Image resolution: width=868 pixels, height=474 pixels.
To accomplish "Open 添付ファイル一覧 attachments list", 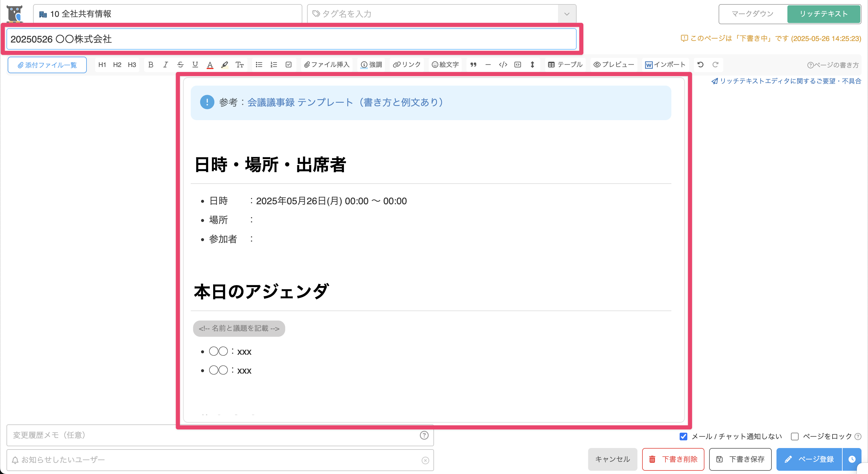I will coord(47,65).
